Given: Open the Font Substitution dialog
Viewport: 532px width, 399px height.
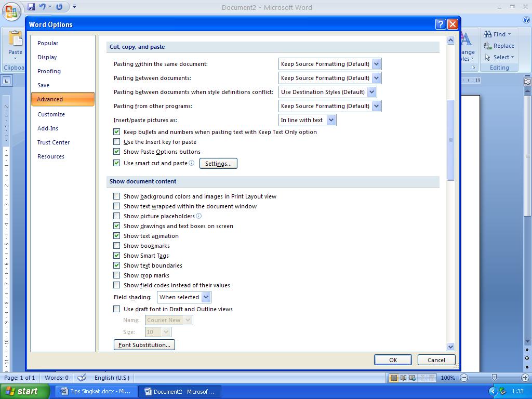Looking at the screenshot, I should coord(144,344).
